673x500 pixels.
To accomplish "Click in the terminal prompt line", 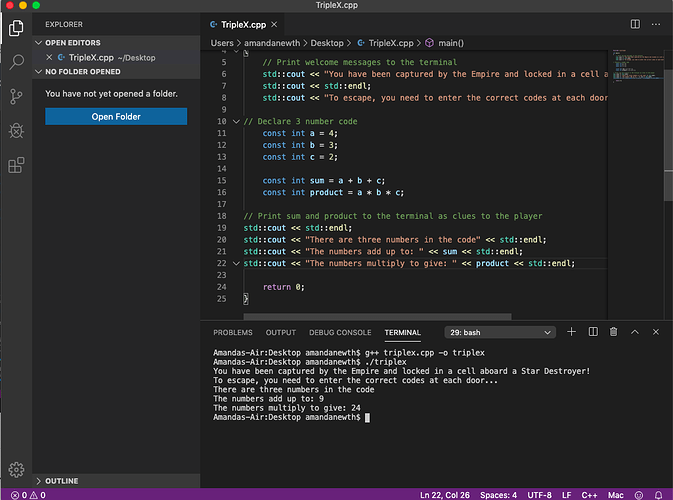I will pyautogui.click(x=291, y=417).
